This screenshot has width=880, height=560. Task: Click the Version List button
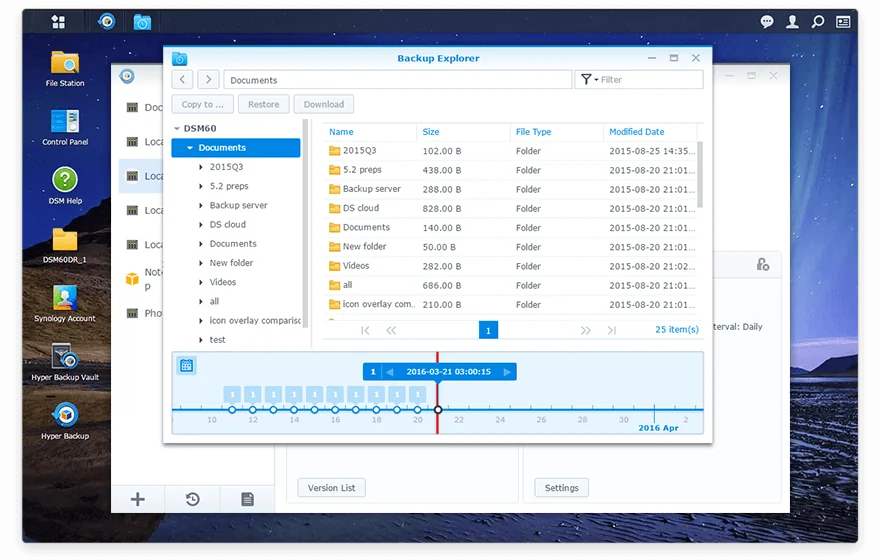pos(331,488)
